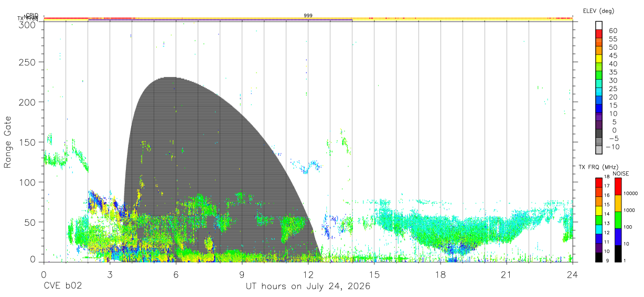Image resolution: width=644 pixels, height=297 pixels.
Task: Click the Range Gate y-axis label
Action: [8, 142]
